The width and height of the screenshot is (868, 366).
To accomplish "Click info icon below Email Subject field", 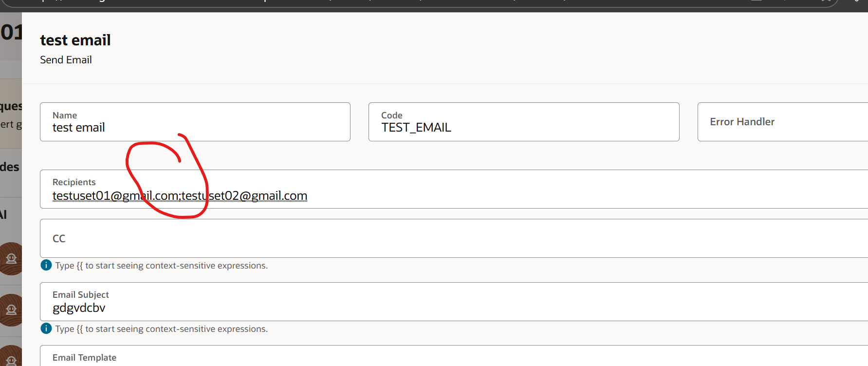I will point(46,328).
